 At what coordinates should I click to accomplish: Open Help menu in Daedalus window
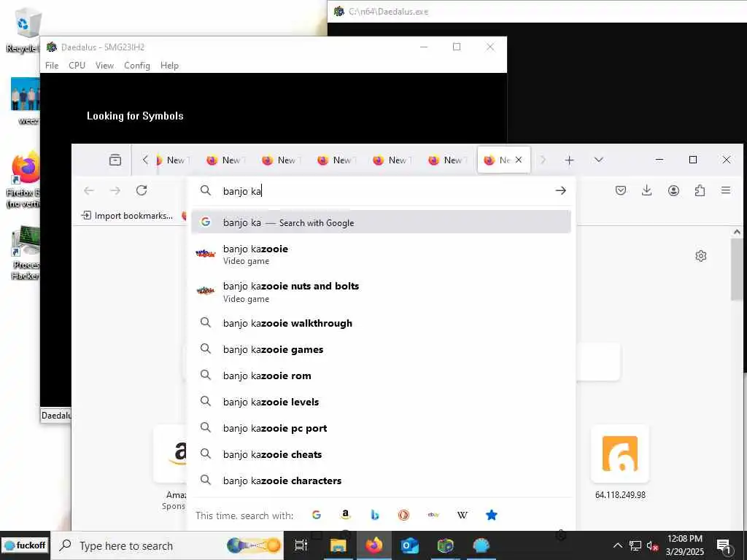click(169, 65)
